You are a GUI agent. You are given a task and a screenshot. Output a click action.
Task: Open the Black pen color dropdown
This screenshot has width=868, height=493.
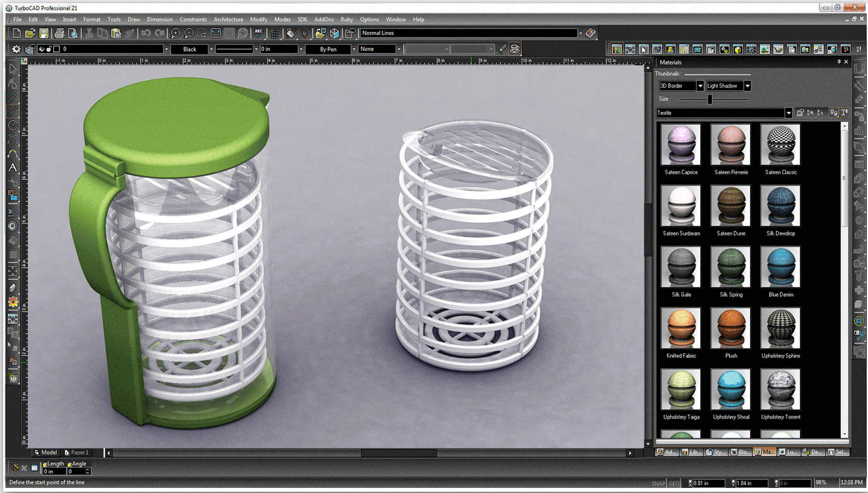(211, 49)
